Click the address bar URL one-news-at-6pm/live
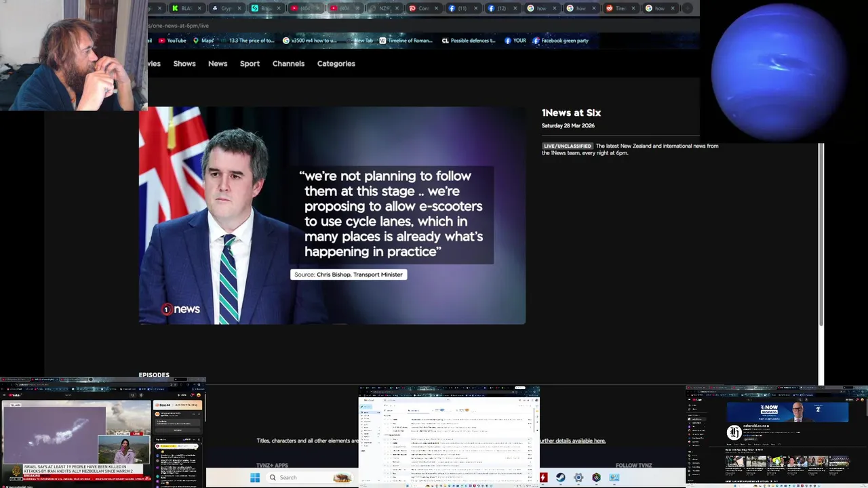Screen dimensions: 868x488 click(180, 26)
